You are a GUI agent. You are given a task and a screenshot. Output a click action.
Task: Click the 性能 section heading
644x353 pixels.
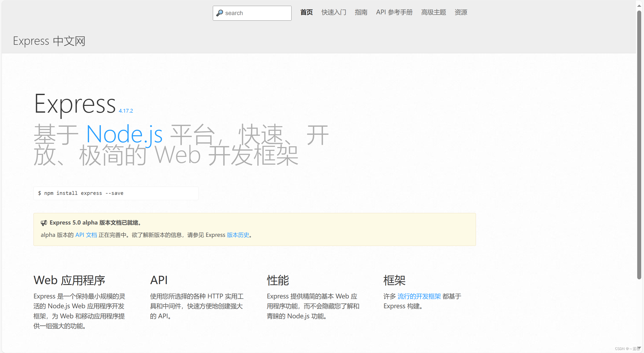[x=278, y=280]
